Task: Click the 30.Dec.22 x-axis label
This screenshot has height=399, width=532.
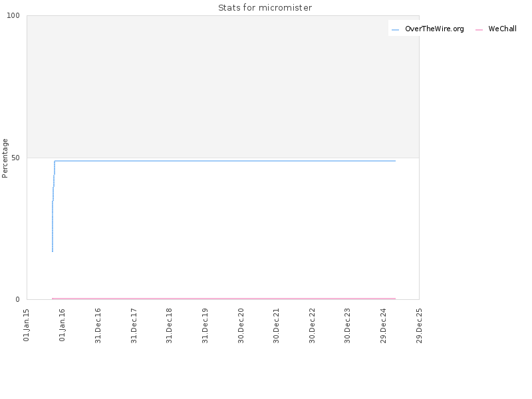Action: coord(312,325)
